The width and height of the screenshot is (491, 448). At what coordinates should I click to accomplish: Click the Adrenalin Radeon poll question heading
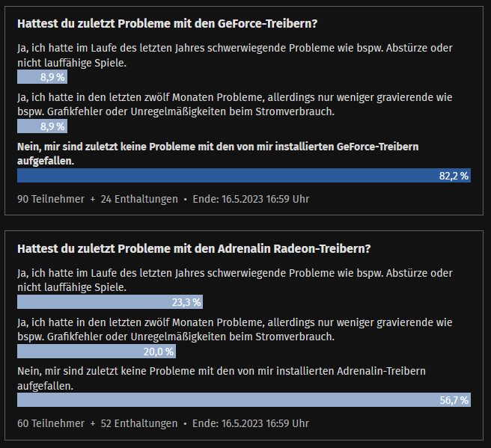[194, 249]
